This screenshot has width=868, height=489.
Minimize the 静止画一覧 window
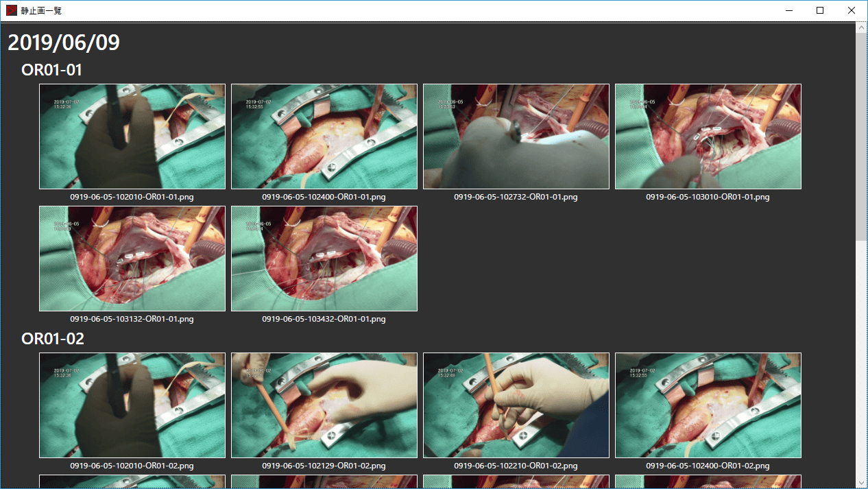click(x=789, y=11)
